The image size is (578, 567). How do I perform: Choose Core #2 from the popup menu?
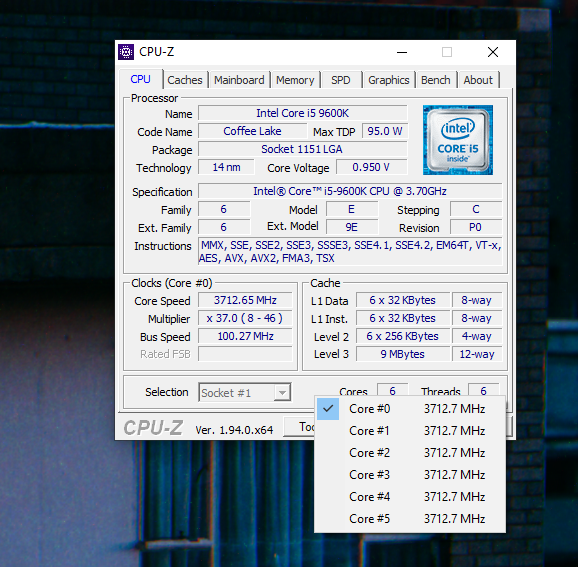click(410, 453)
